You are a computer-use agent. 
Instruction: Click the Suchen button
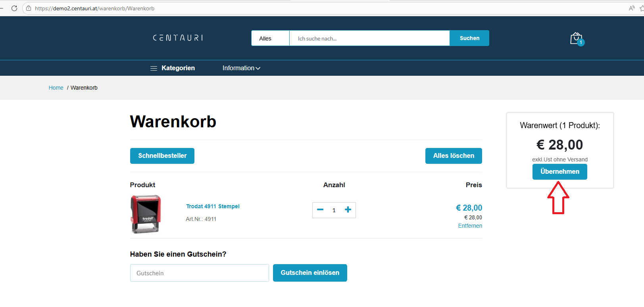click(469, 38)
